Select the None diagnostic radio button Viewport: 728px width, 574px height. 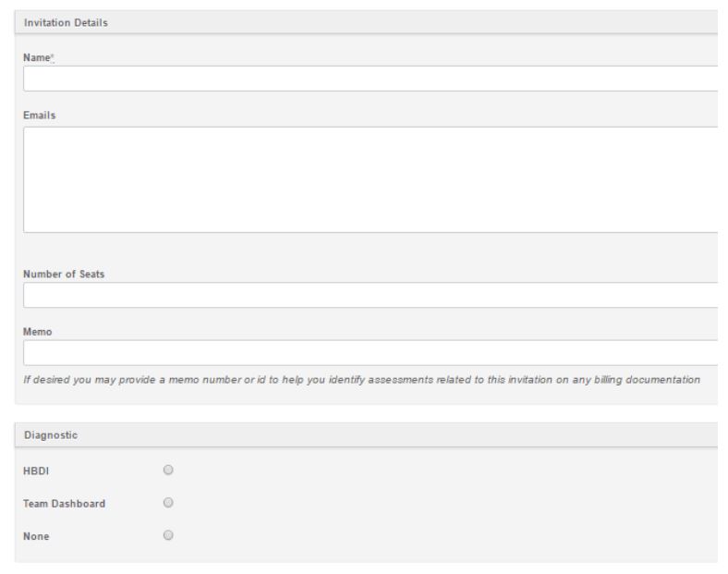(x=168, y=535)
